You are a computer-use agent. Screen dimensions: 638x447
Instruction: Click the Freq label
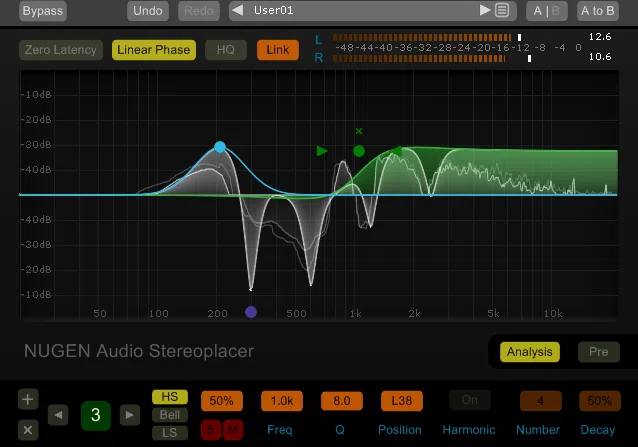tap(280, 430)
